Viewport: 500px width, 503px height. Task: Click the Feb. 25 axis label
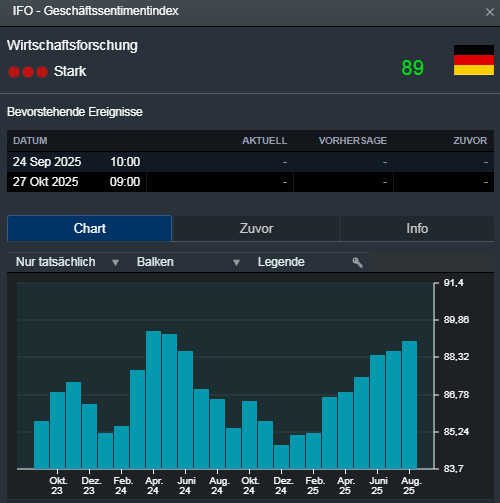pyautogui.click(x=314, y=486)
